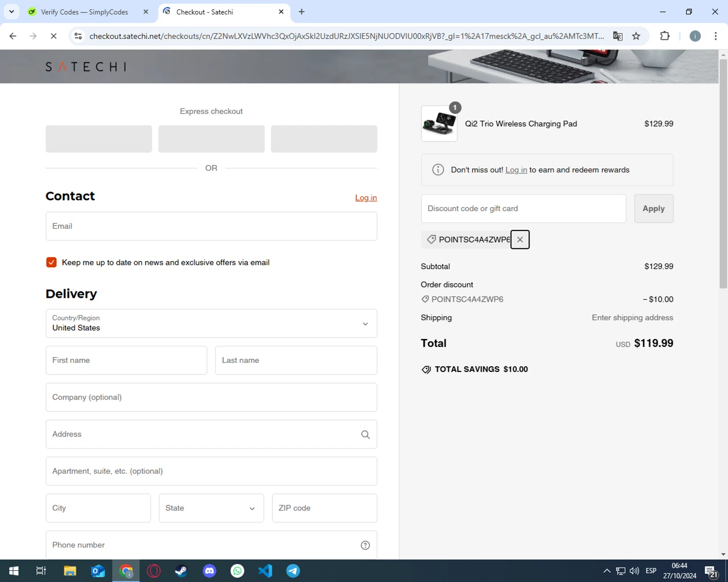Click the ESP keyboard language indicator
Viewport: 728px width, 582px height.
click(x=651, y=571)
